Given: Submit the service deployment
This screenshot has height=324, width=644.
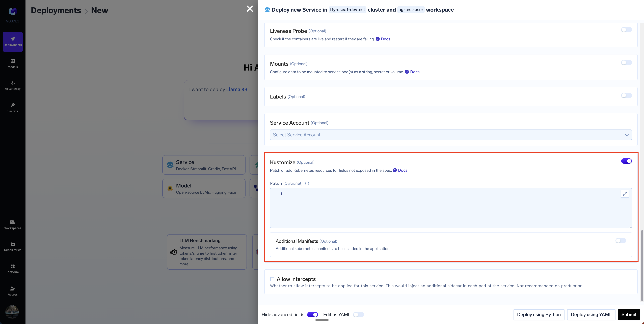Looking at the screenshot, I should click(x=629, y=314).
